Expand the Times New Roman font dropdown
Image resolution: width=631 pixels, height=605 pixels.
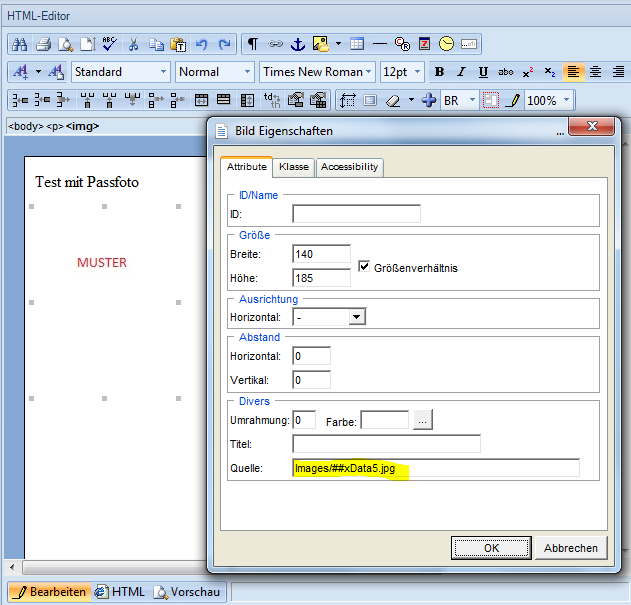[369, 72]
